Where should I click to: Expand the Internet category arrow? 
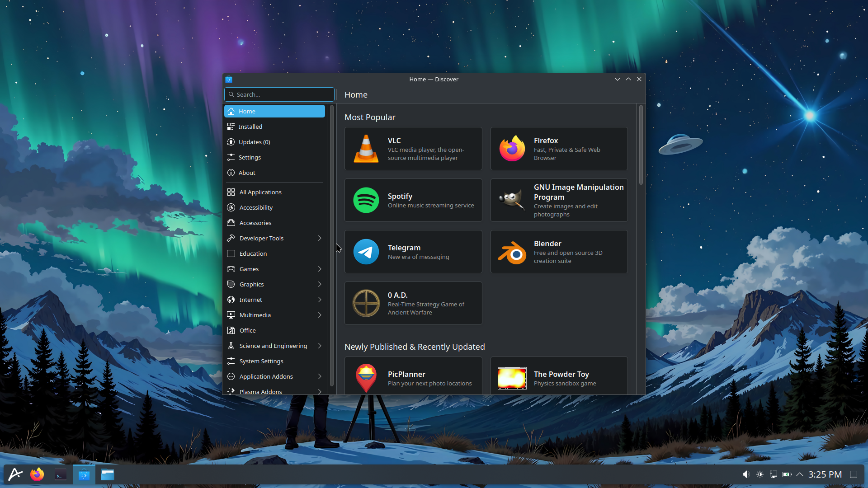[x=320, y=300]
